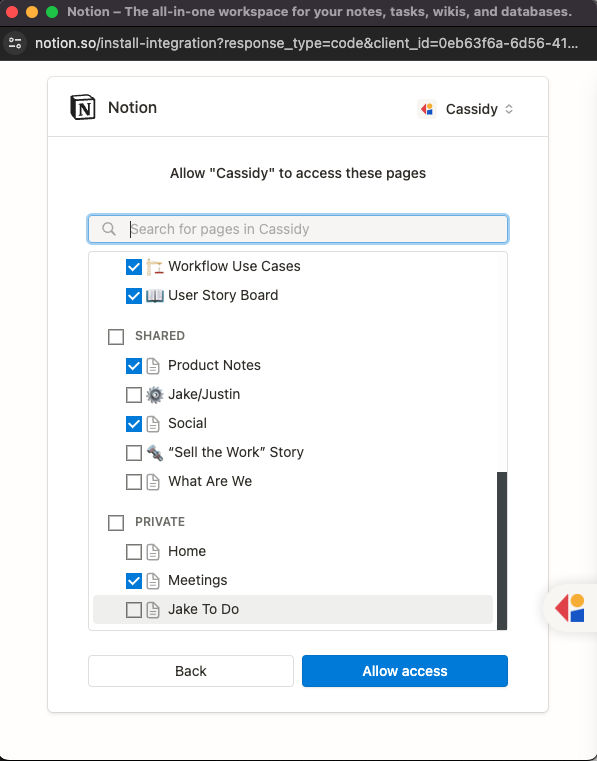Check the Home page checkbox
The height and width of the screenshot is (761, 597).
[x=134, y=552]
